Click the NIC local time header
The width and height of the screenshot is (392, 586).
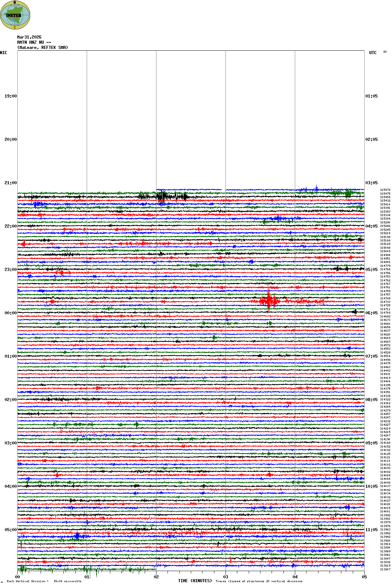[3, 53]
